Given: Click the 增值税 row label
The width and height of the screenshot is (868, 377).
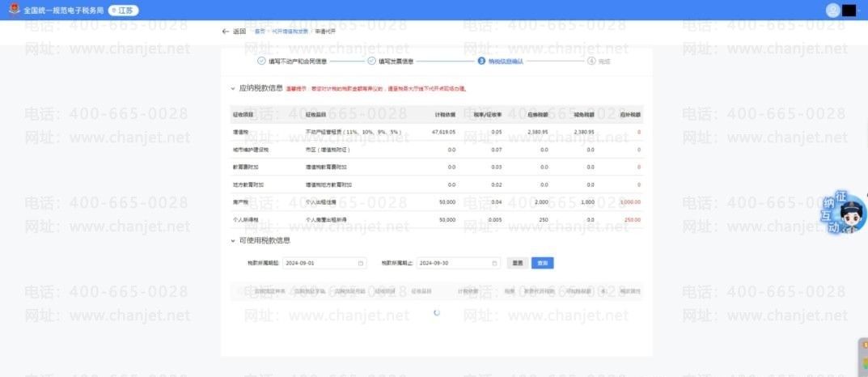Looking at the screenshot, I should [x=239, y=133].
